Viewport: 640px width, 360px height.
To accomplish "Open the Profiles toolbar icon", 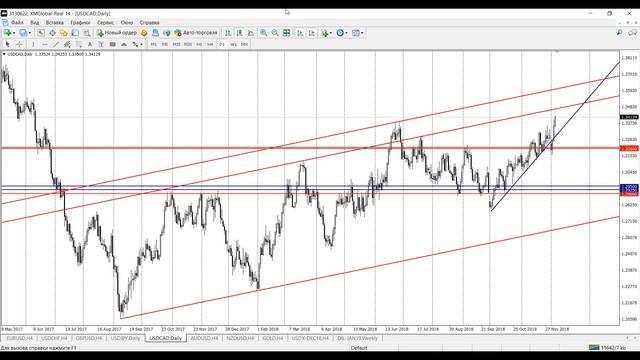I will [x=22, y=33].
